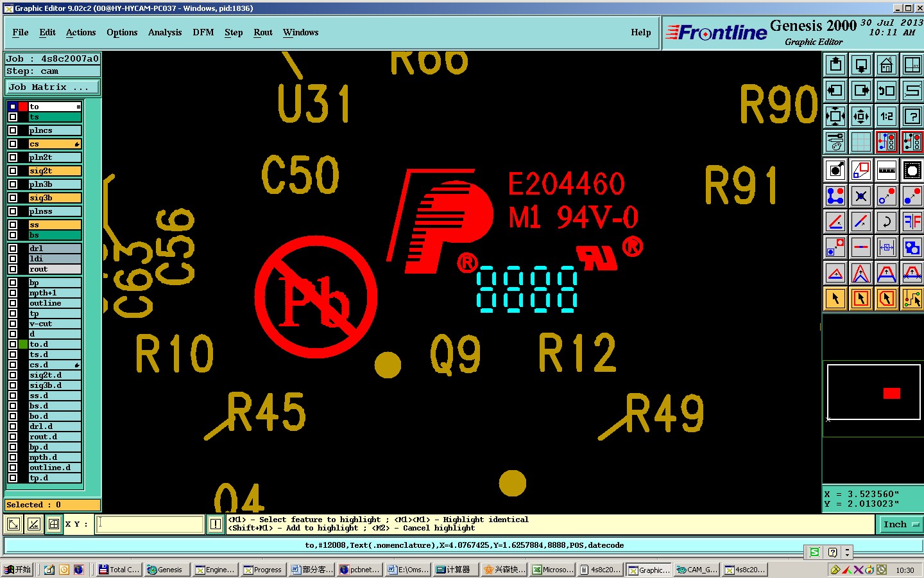The width and height of the screenshot is (924, 578).
Task: Click the delete feature X icon
Action: click(x=861, y=196)
